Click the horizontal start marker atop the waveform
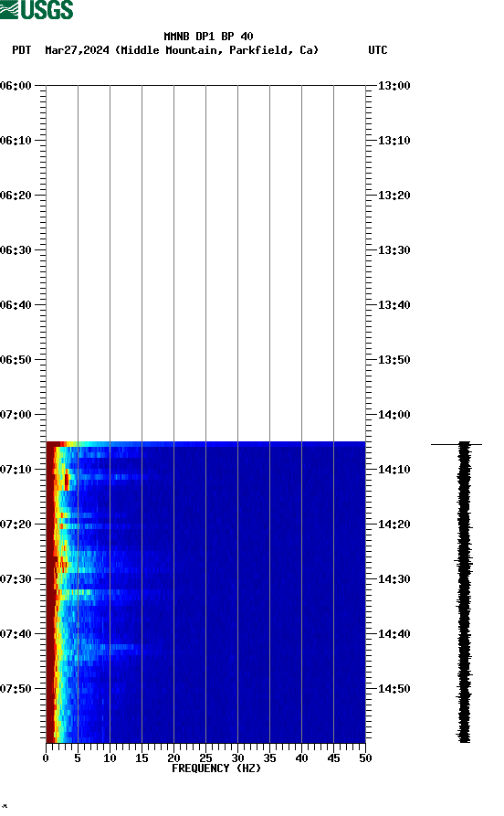Viewport: 504px width, 816px height. (457, 444)
